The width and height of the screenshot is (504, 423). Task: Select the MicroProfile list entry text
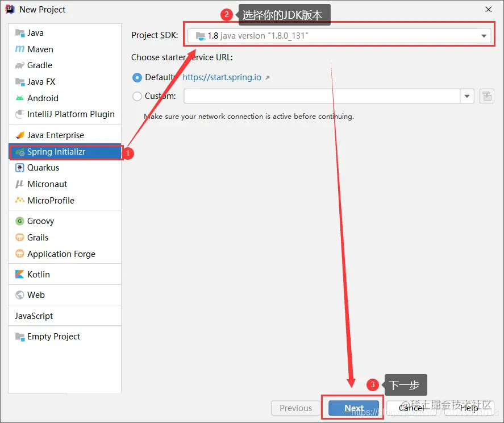tap(51, 200)
